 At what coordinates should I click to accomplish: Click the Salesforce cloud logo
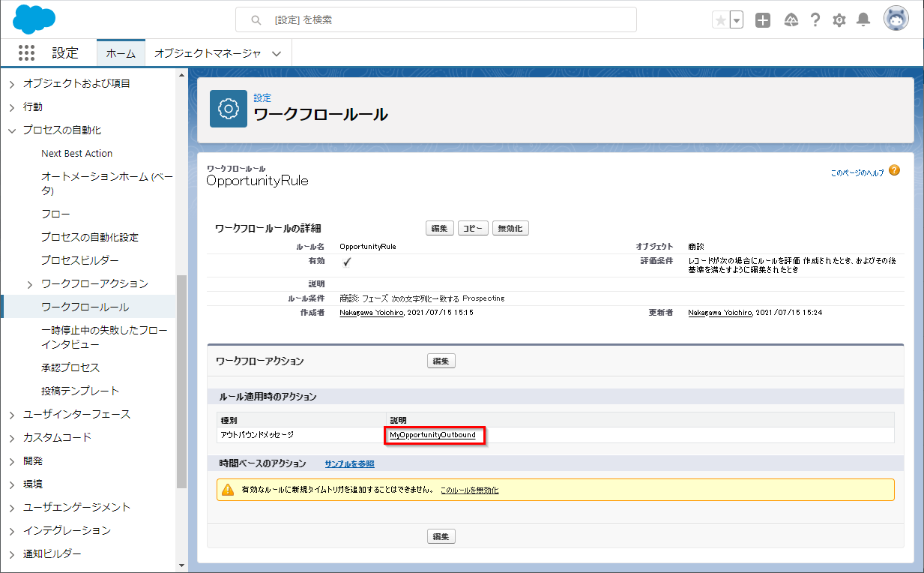click(34, 19)
